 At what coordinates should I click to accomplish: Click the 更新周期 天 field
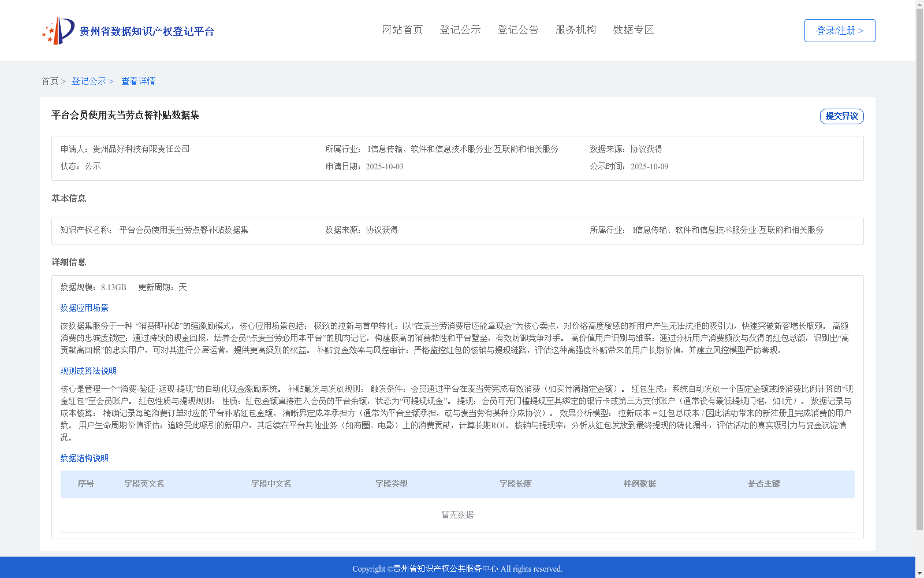(x=162, y=287)
